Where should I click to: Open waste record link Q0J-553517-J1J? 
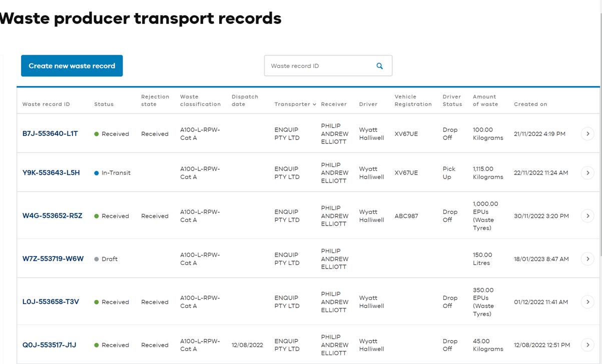pyautogui.click(x=49, y=345)
